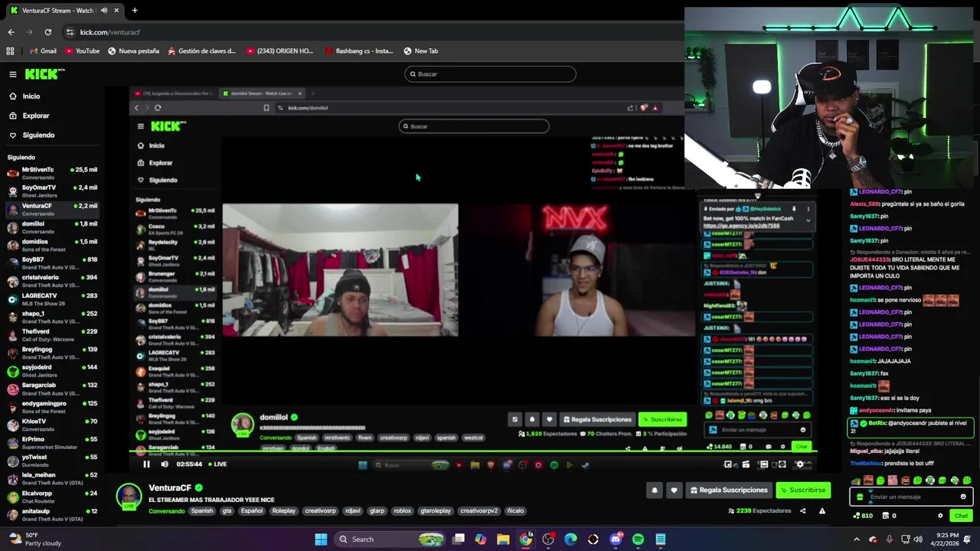Toggle notification bell for VenturaCF

(655, 491)
